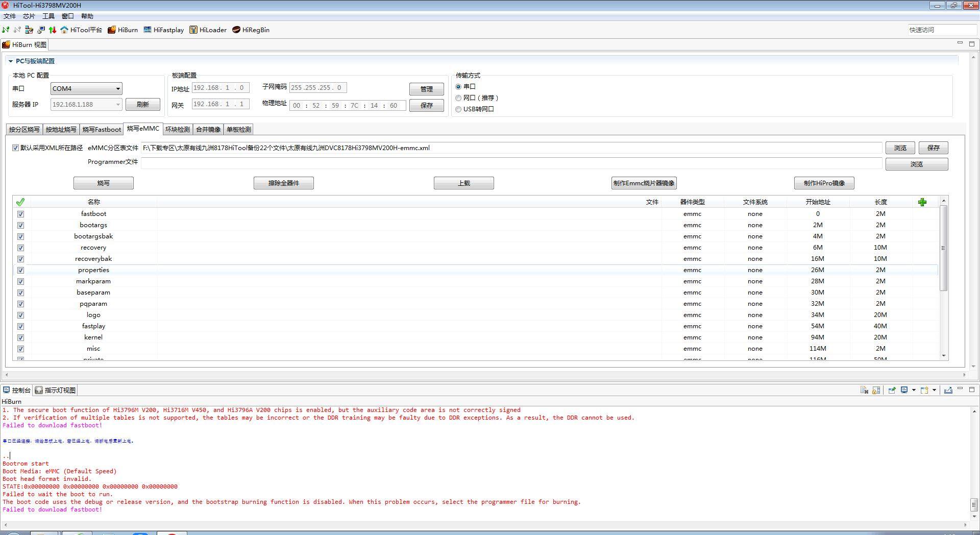Toggle 默认采用XML所在路径 checkbox

tap(15, 148)
